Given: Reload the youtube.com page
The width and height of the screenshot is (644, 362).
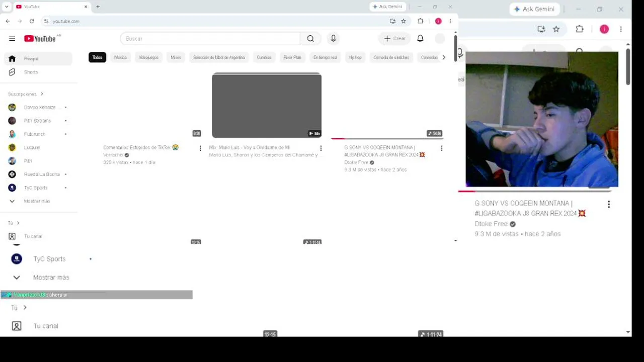Looking at the screenshot, I should (32, 21).
